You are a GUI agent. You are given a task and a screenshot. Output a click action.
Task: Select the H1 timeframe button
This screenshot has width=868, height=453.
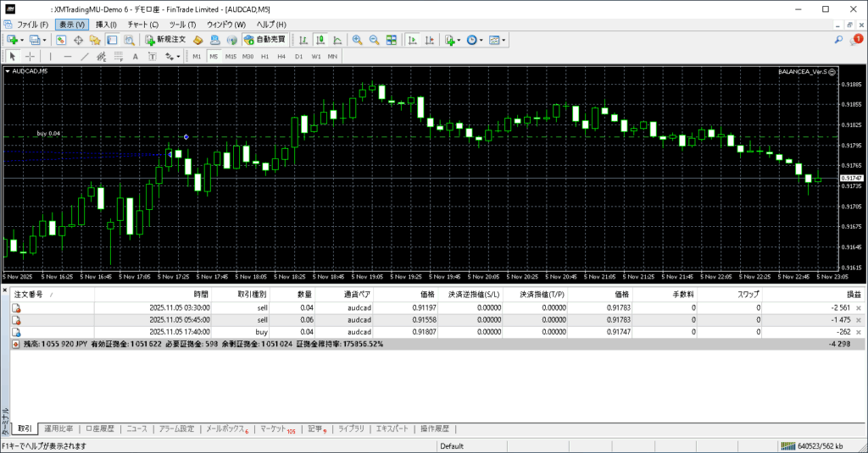[264, 57]
